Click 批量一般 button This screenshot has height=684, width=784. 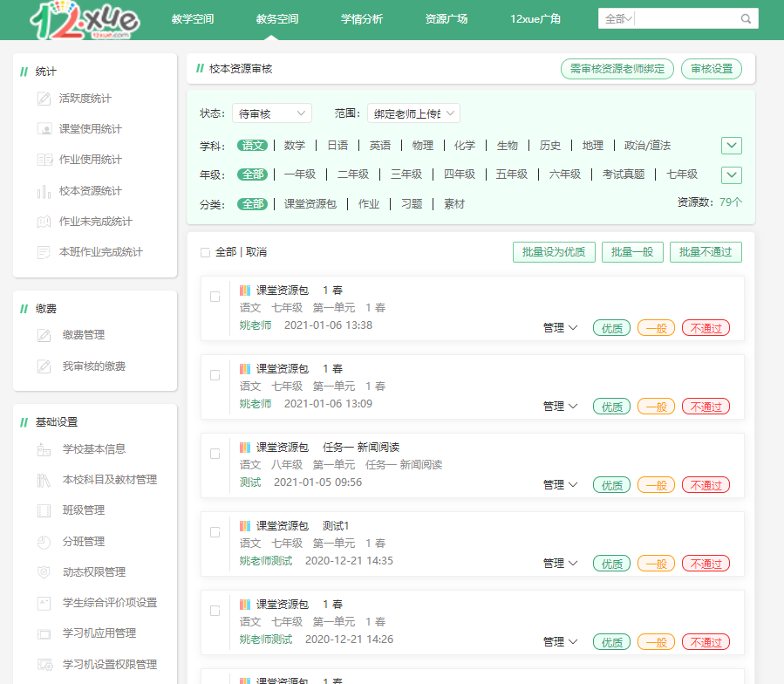click(632, 252)
